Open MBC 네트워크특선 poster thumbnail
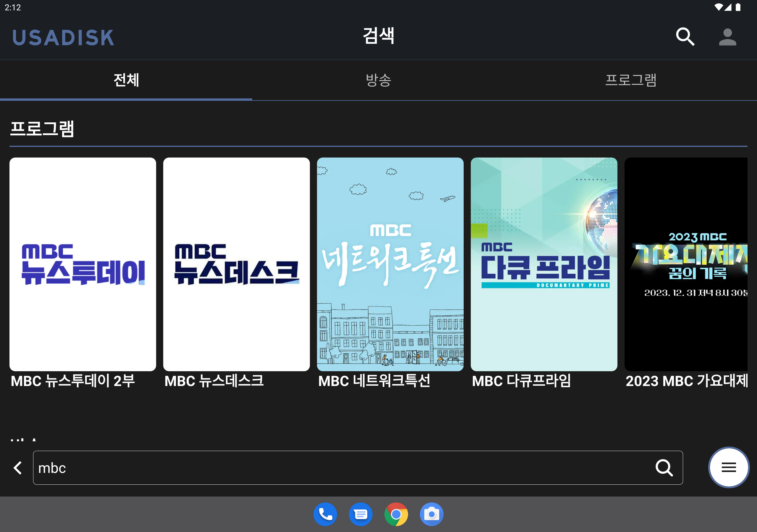The image size is (757, 532). pyautogui.click(x=390, y=264)
